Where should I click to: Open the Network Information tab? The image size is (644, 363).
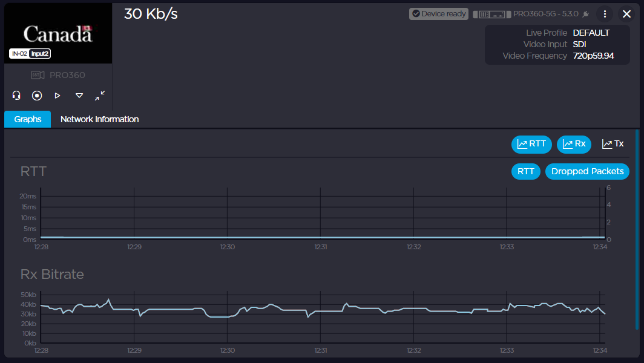[99, 119]
